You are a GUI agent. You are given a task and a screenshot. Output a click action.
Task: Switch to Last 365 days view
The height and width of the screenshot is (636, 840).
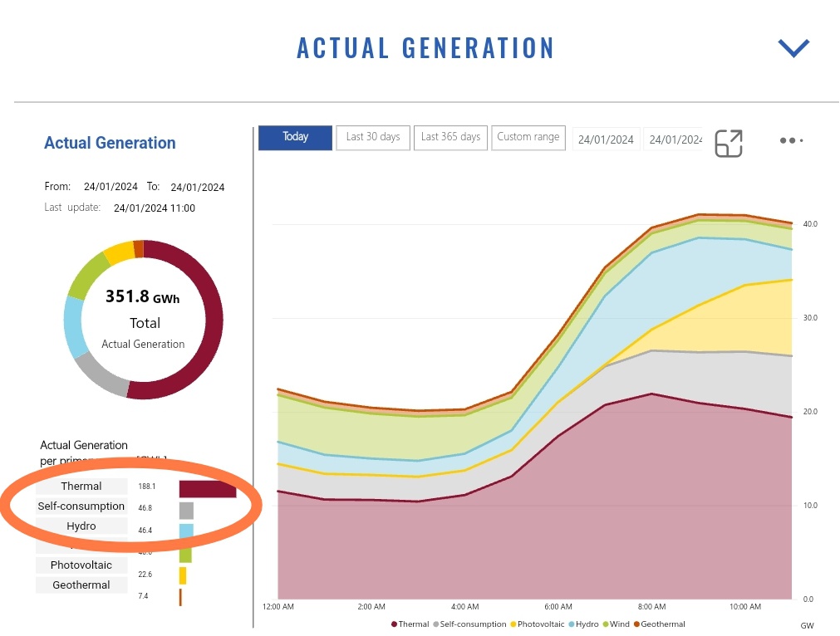click(x=450, y=138)
